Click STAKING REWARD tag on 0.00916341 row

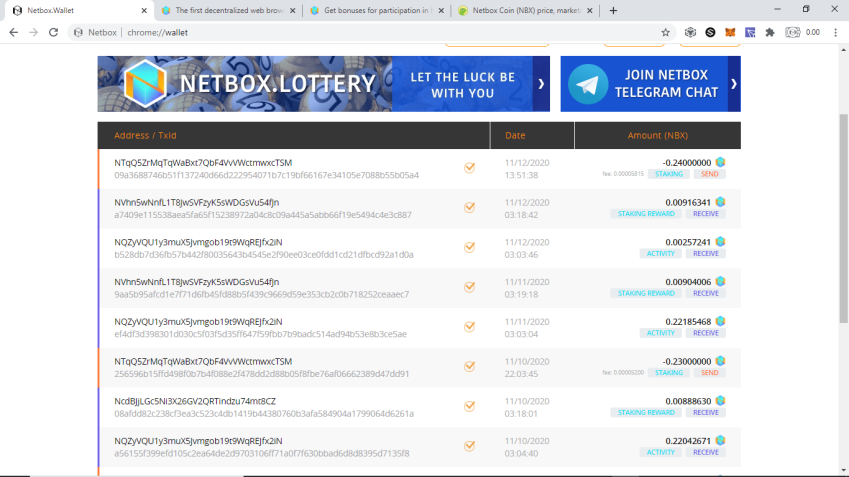tap(646, 214)
